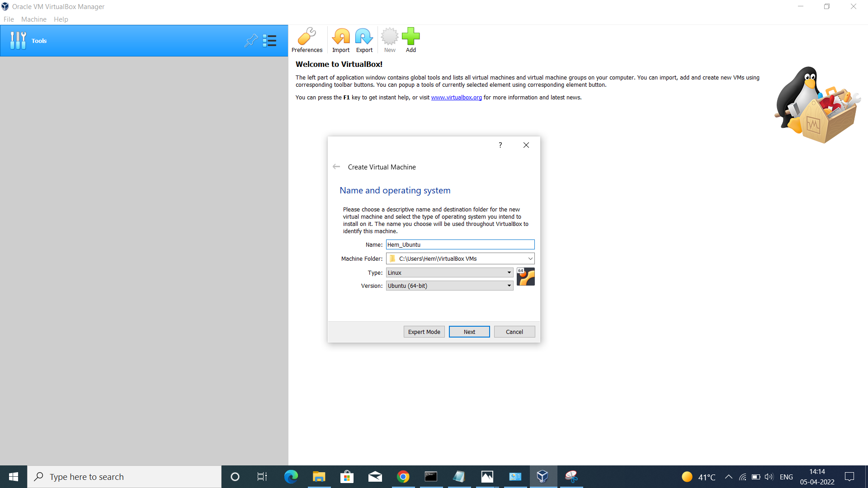Screen dimensions: 868x488
Task: Open File Explorer from the taskbar
Action: pyautogui.click(x=319, y=477)
